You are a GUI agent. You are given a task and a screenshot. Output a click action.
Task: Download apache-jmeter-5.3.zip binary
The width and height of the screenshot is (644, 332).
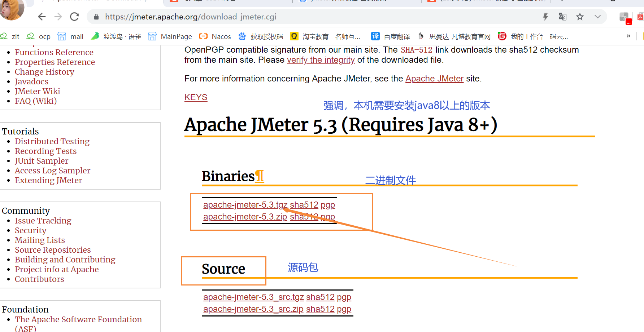[245, 217]
